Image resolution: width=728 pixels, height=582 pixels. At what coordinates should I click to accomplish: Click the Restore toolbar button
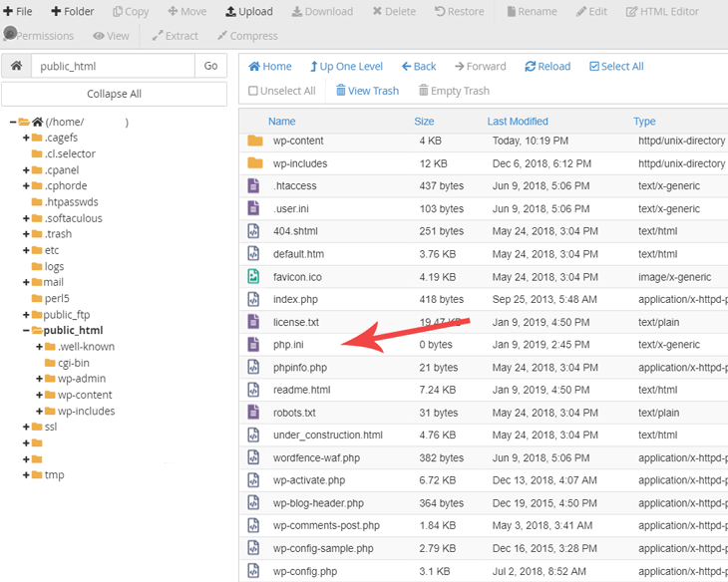[459, 12]
